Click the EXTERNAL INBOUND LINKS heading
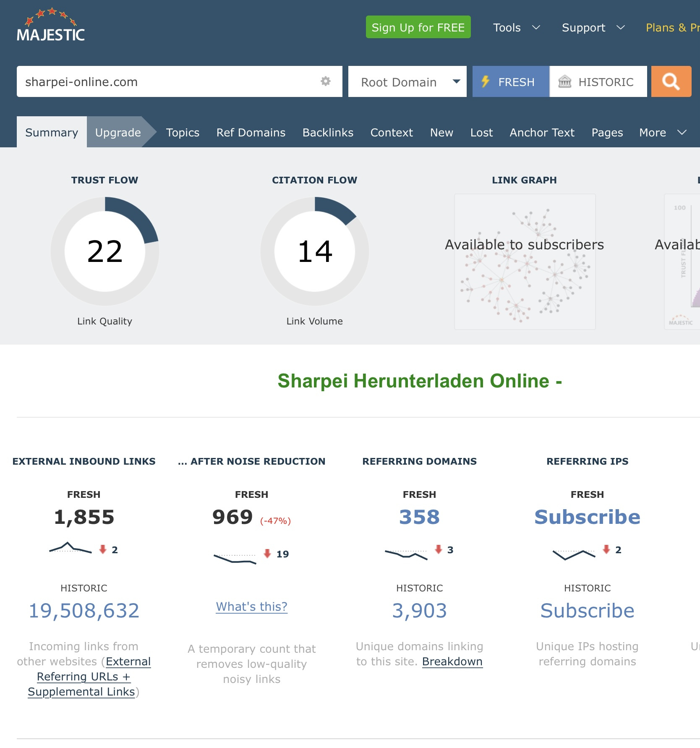 click(84, 461)
